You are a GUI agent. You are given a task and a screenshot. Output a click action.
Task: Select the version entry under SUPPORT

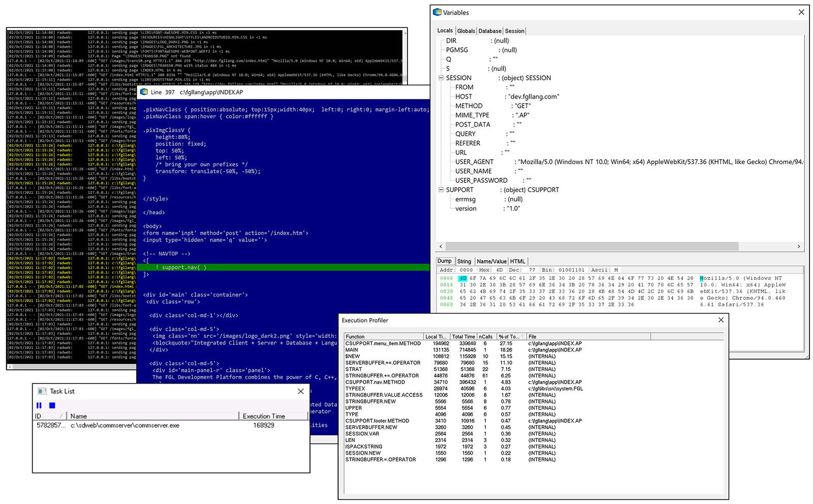[488, 208]
